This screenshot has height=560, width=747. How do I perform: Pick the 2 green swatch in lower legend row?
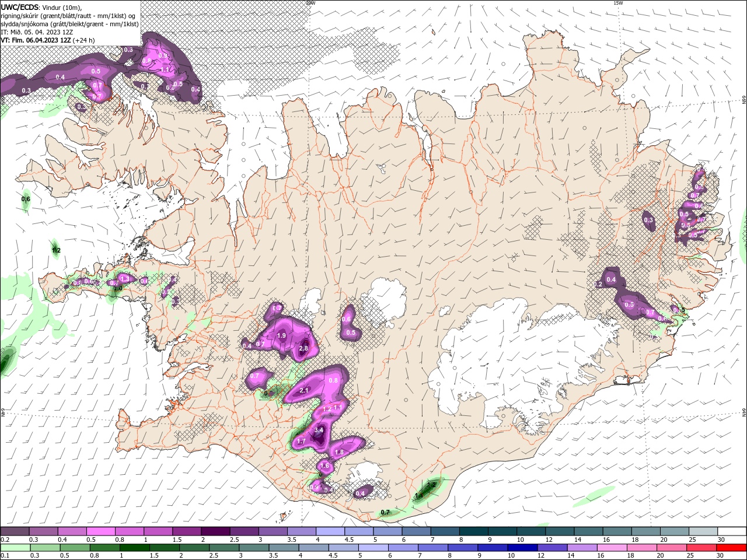pos(194,548)
